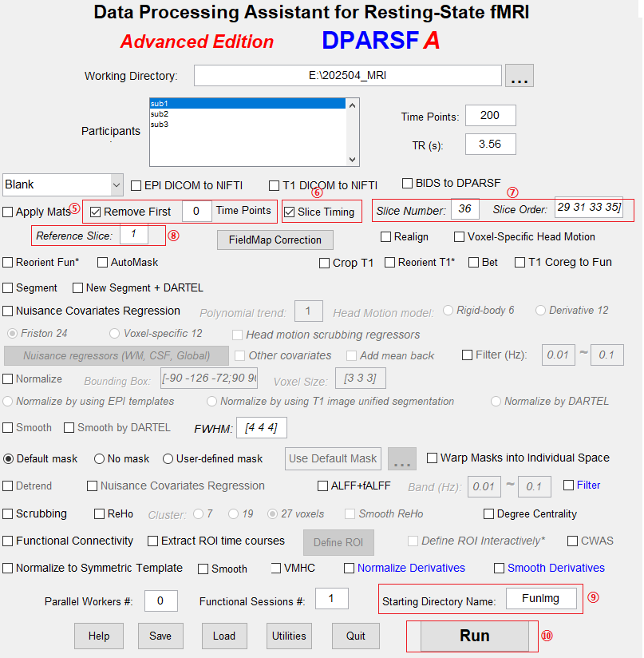Enable the Scrubbing checkbox
This screenshot has height=658, width=644.
click(x=7, y=514)
